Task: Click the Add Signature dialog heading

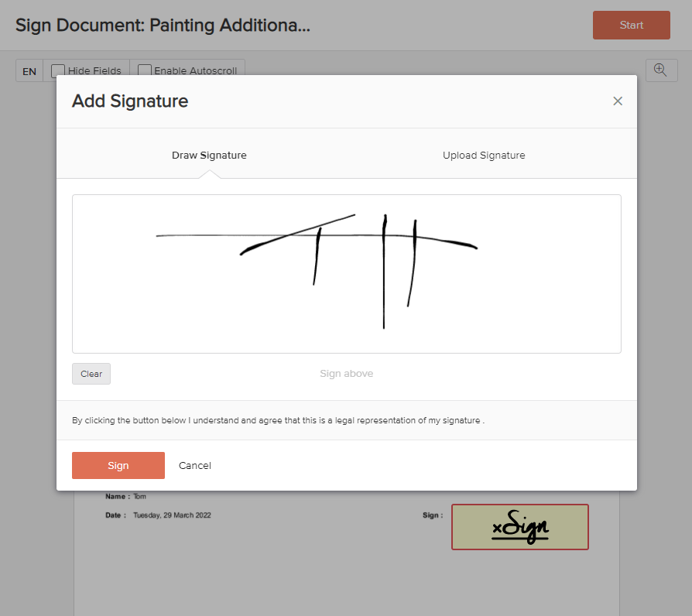Action: (x=130, y=101)
